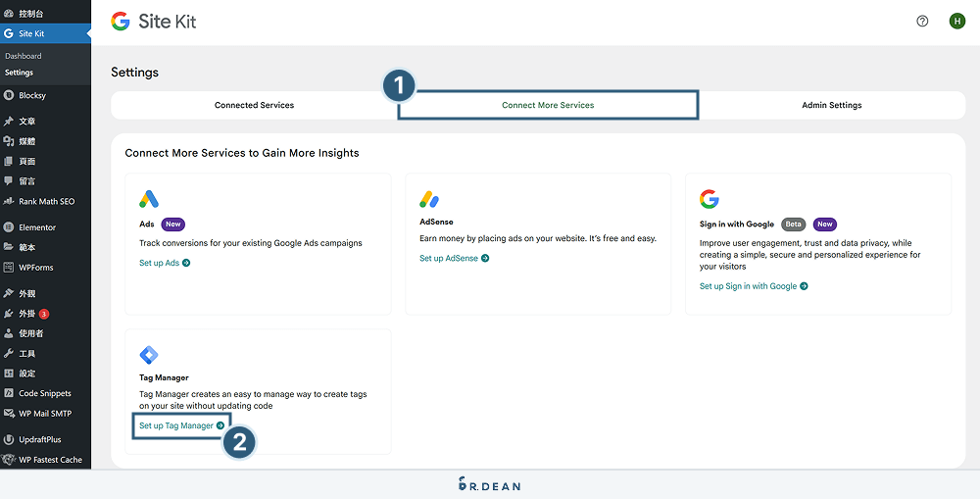Viewport: 980px width, 499px height.
Task: Click the brush icon beside 外觀
Action: pos(9,294)
